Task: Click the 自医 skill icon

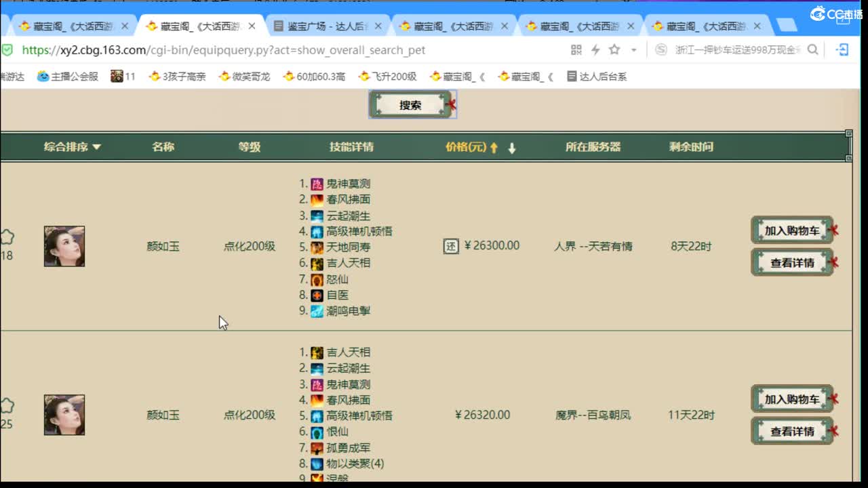Action: (317, 295)
